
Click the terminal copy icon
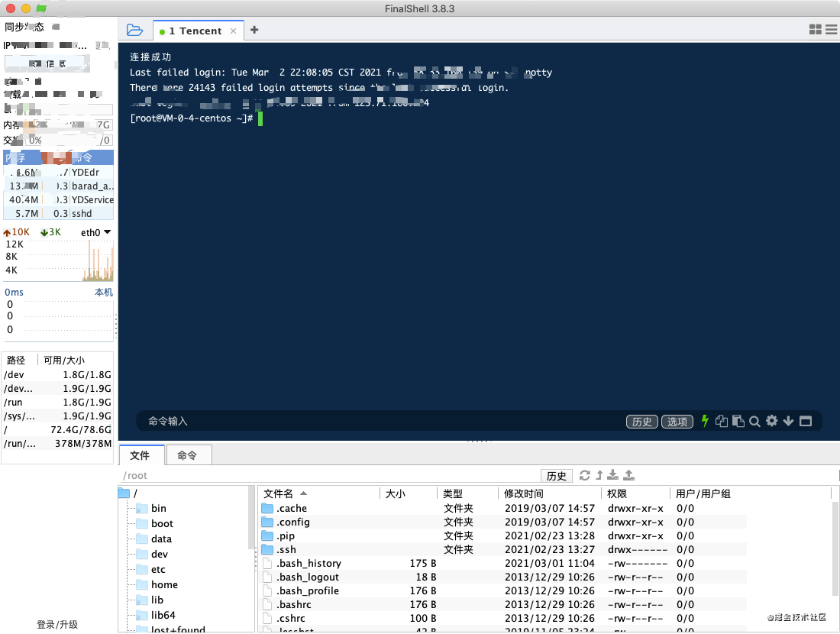point(722,421)
